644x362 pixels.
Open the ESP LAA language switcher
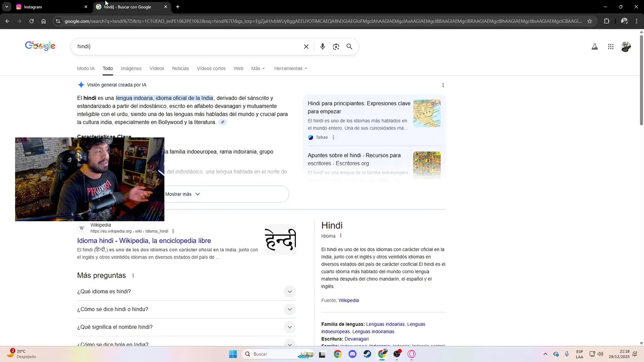point(580,354)
